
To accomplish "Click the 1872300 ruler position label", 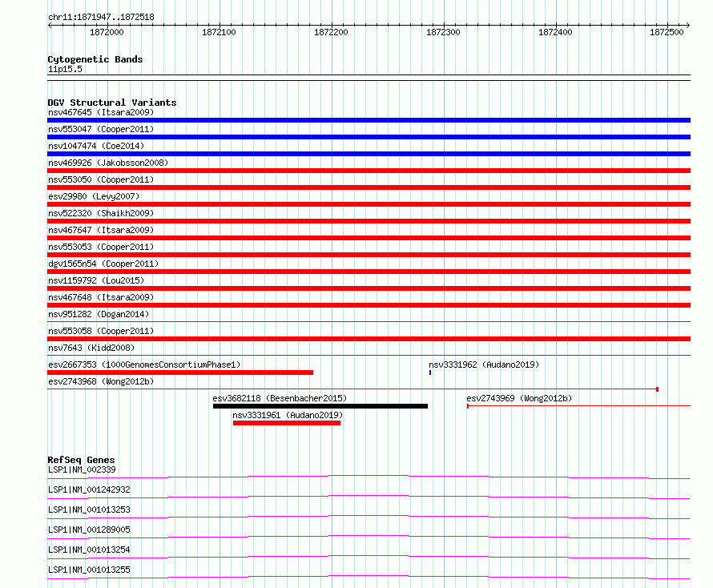I will pos(443,32).
